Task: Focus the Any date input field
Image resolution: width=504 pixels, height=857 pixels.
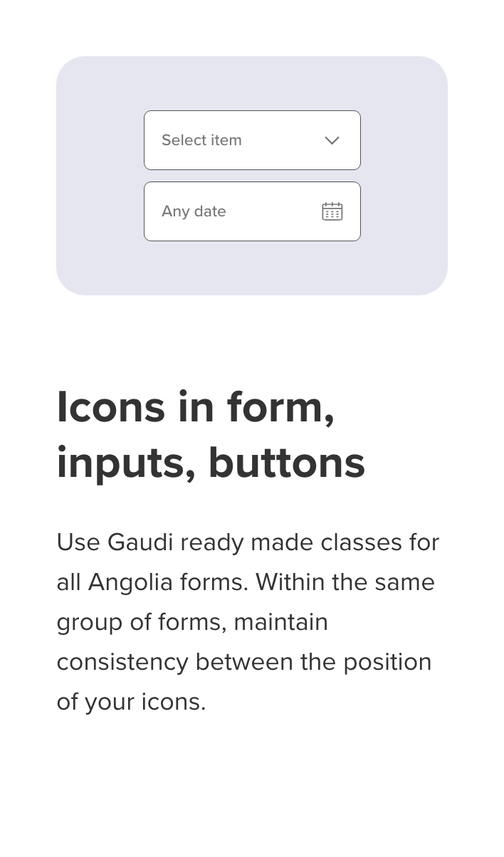Action: 252,211
